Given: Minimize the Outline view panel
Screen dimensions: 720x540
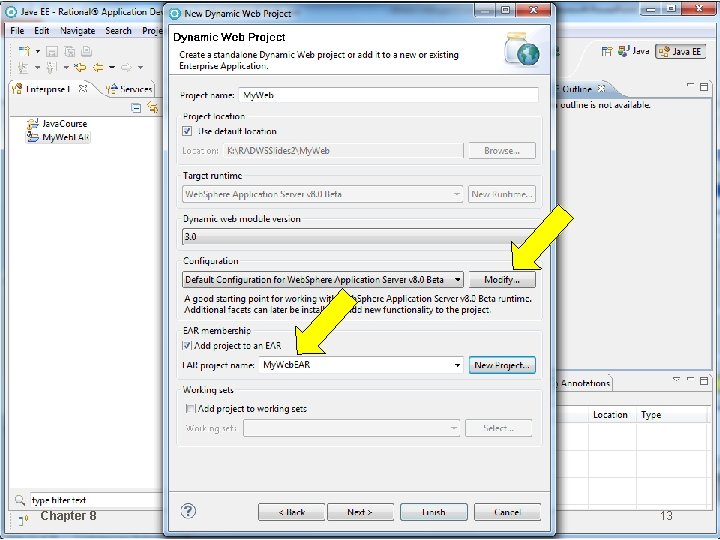Looking at the screenshot, I should 690,85.
